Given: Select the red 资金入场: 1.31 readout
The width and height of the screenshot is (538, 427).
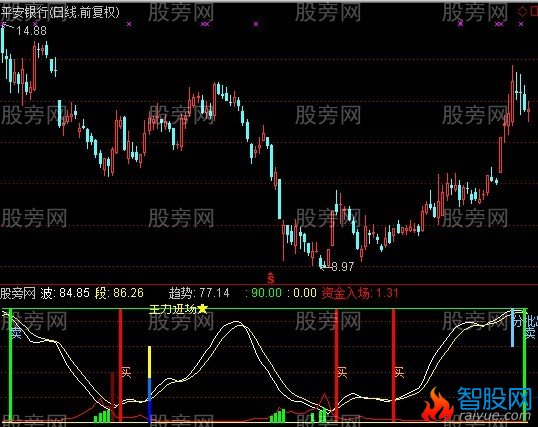Looking at the screenshot, I should click(360, 293).
